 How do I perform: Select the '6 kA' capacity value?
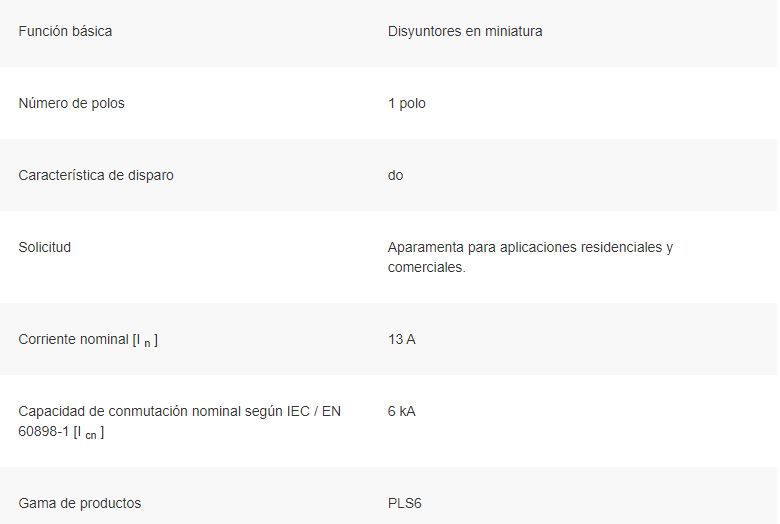coord(402,412)
